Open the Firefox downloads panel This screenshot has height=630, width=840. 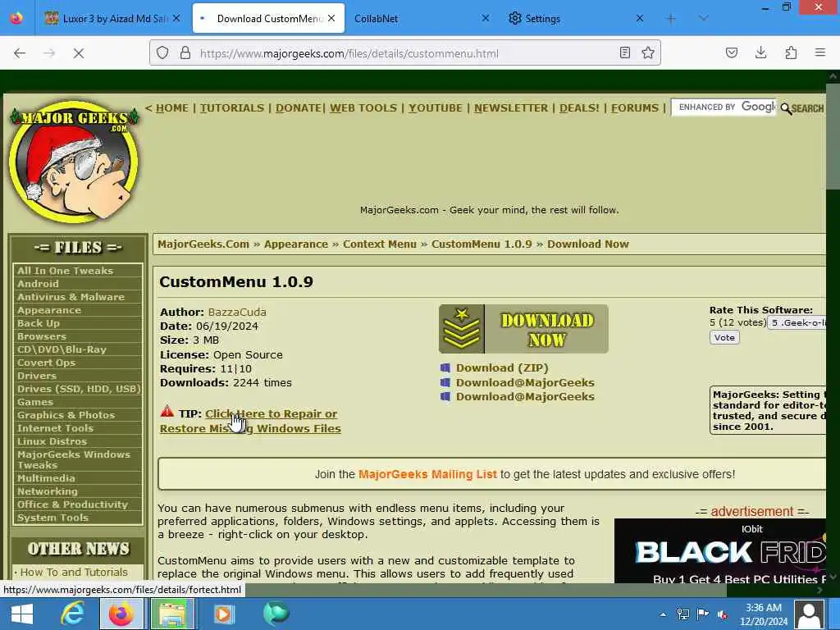tap(760, 52)
